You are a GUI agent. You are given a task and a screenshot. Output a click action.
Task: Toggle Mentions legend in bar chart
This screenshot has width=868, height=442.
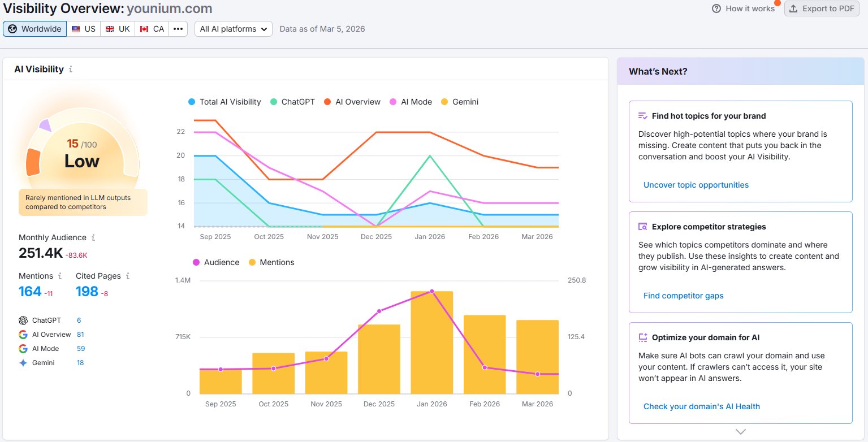click(271, 262)
